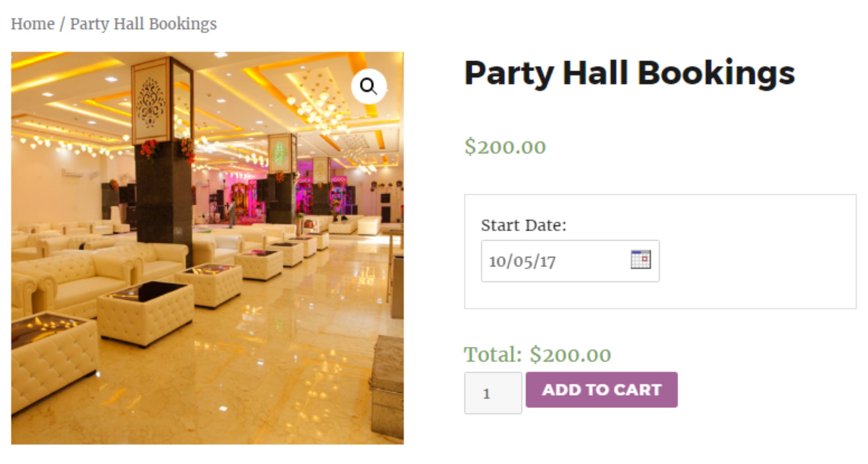The image size is (868, 464).
Task: Click the magnifier zoom icon on photo
Action: pyautogui.click(x=369, y=87)
